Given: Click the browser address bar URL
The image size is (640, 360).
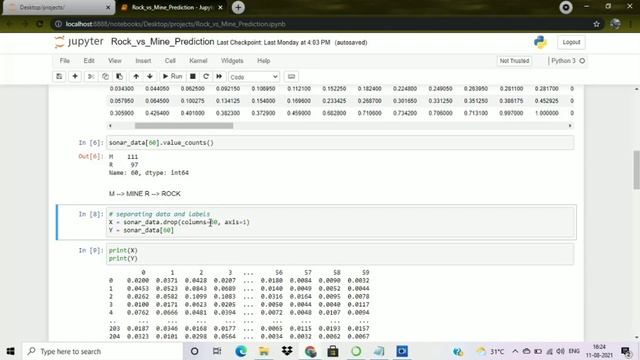Looking at the screenshot, I should point(176,24).
